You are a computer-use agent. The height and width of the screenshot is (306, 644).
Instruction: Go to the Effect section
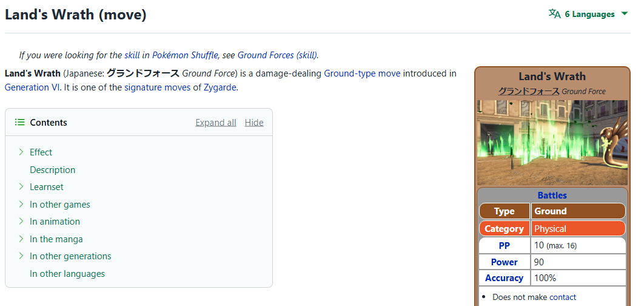click(x=41, y=152)
